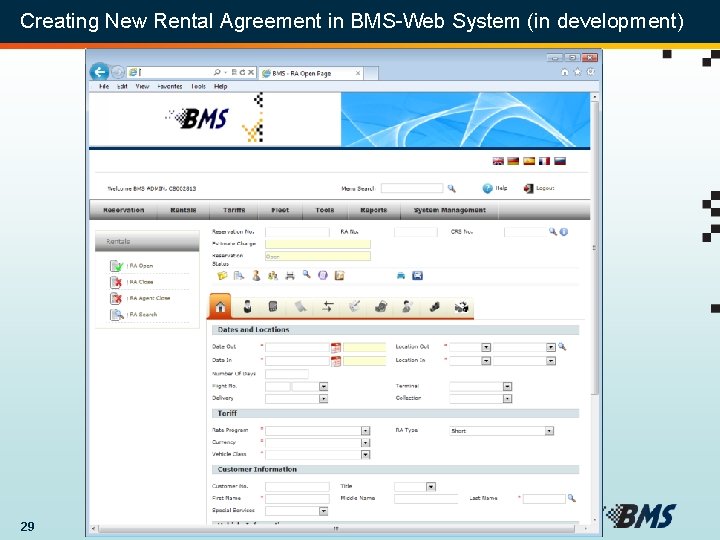Expand the Collection dropdown

tap(507, 399)
